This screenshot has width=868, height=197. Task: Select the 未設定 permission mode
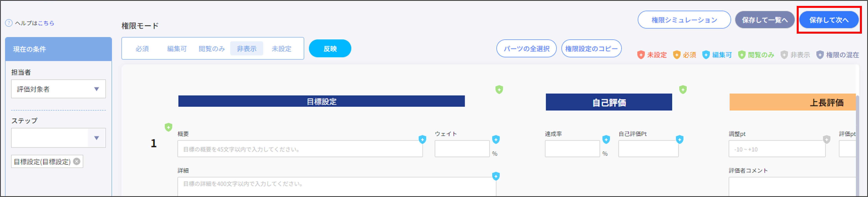(x=281, y=48)
